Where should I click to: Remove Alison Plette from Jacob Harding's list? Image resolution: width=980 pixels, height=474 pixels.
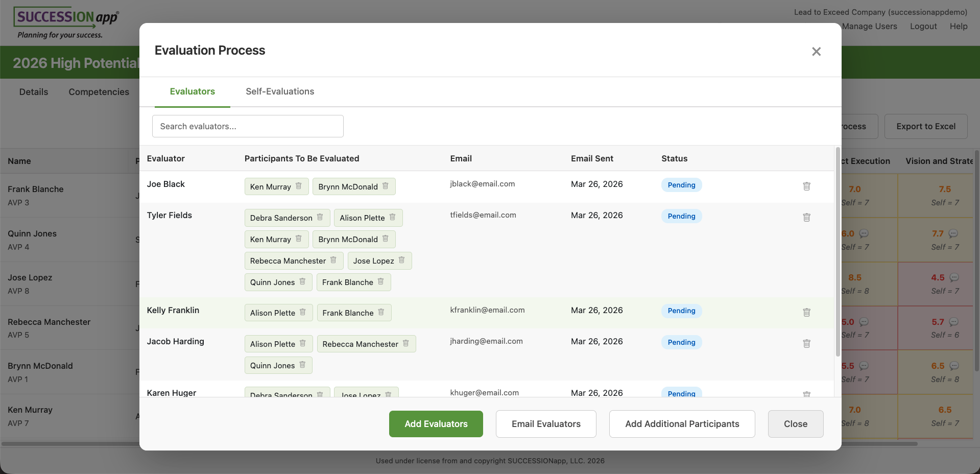(303, 343)
